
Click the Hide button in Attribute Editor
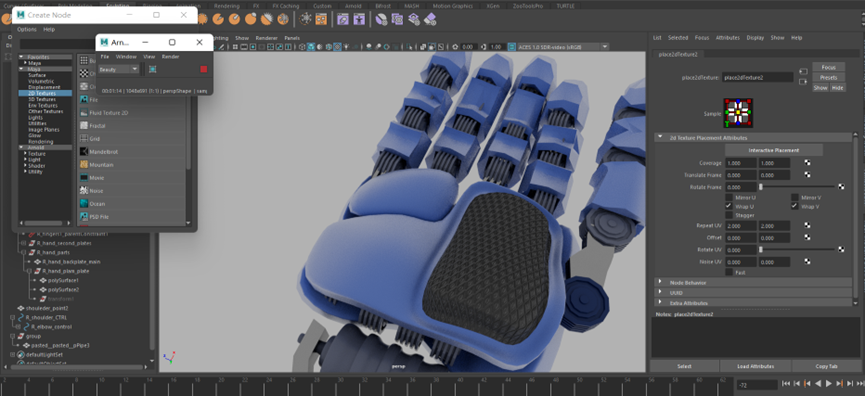837,88
